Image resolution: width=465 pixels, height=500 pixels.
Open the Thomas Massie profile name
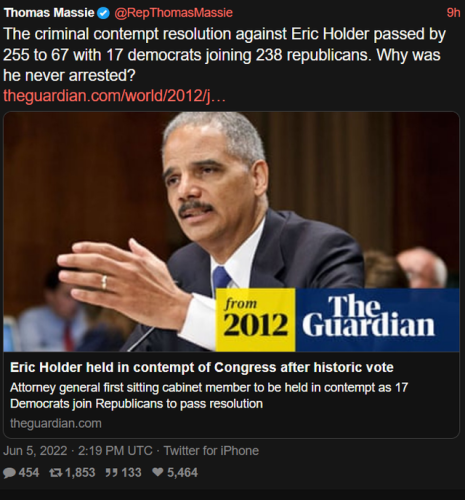[x=49, y=13]
